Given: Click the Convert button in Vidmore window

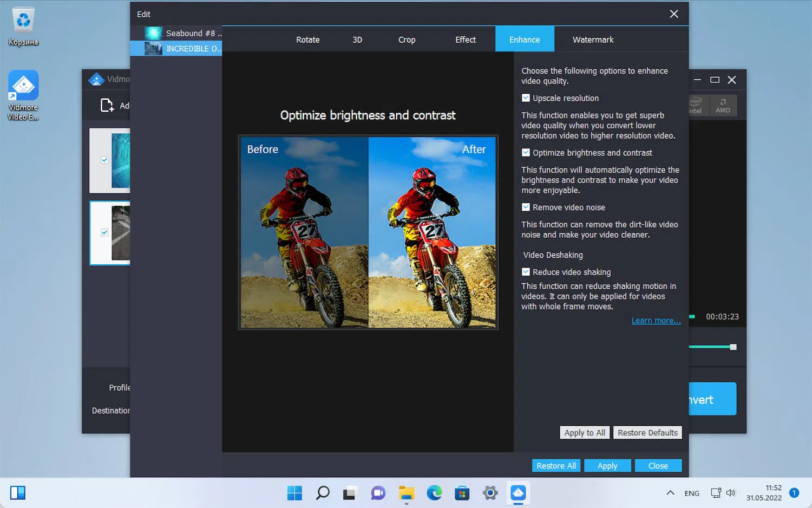Looking at the screenshot, I should [712, 399].
